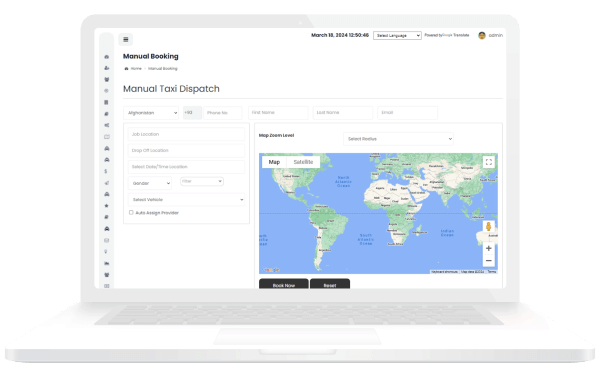Open the Select Vehicle dropdown
Screen dimensions: 600x380
(x=186, y=200)
